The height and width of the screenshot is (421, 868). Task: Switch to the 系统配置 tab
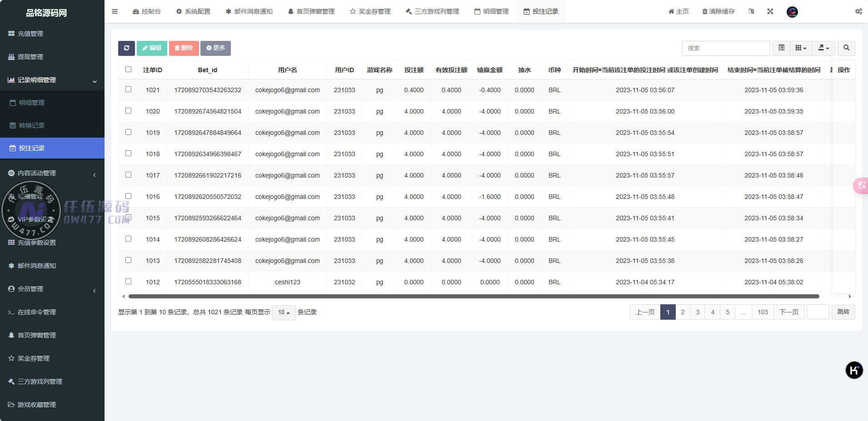pyautogui.click(x=193, y=11)
